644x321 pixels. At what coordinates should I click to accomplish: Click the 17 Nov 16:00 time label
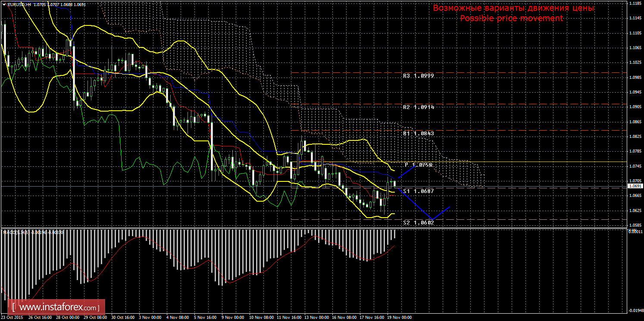tap(371, 318)
